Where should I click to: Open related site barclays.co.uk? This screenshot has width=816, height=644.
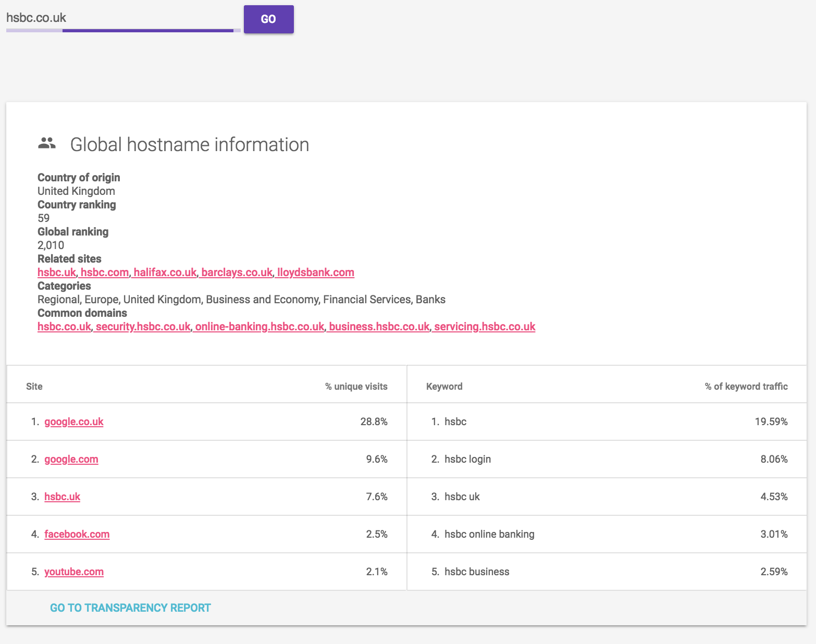point(237,273)
